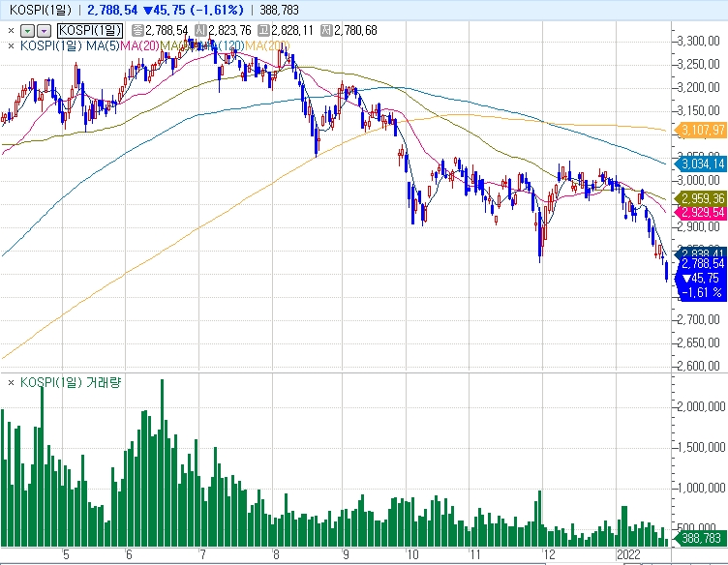Remove the 거래량 volume indicator with ×
This screenshot has width=728, height=565.
click(12, 383)
